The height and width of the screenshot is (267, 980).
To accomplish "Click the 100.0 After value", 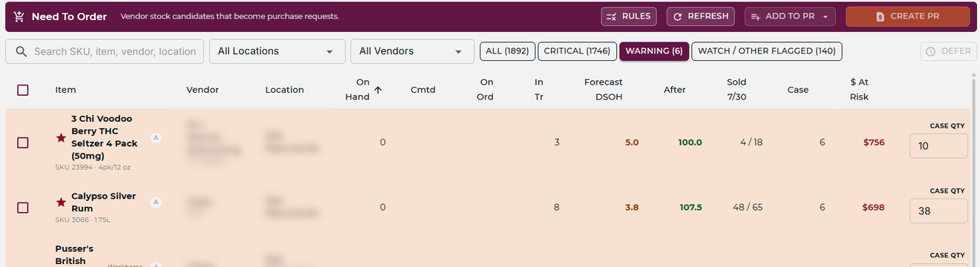I will point(690,142).
